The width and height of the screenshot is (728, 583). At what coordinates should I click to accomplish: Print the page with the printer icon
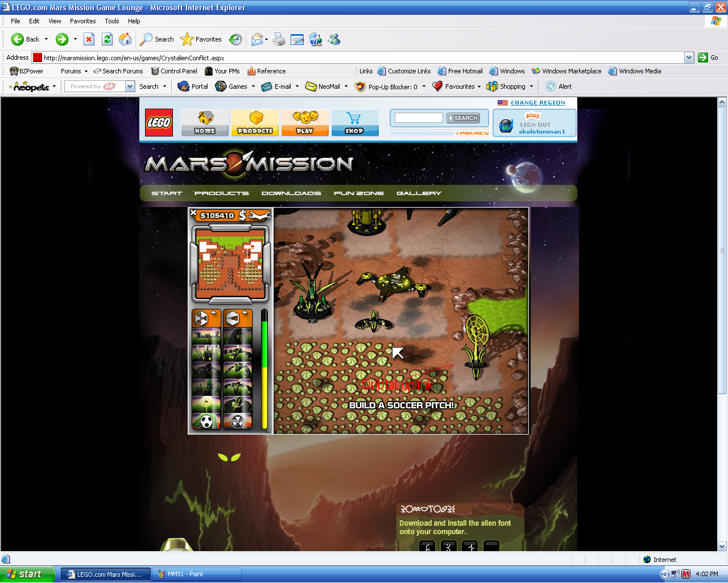tap(279, 39)
